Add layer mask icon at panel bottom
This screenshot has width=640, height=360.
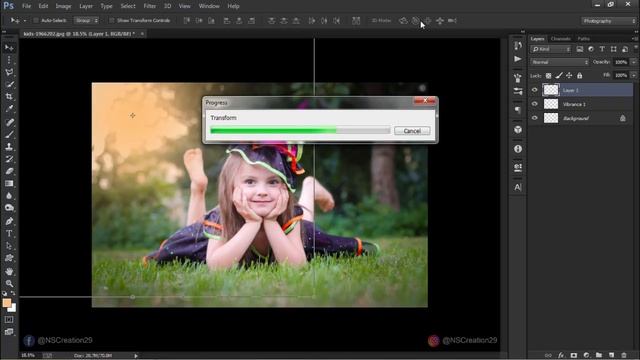point(573,356)
